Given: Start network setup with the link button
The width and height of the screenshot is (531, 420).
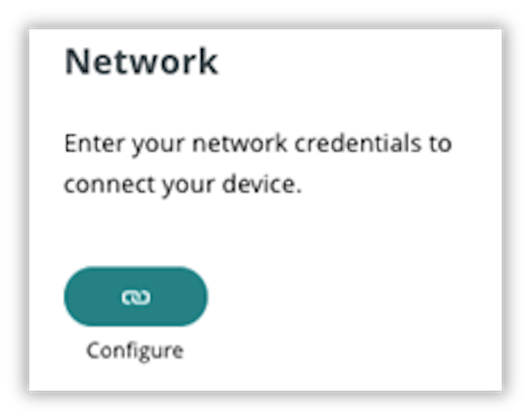Looking at the screenshot, I should 136,297.
